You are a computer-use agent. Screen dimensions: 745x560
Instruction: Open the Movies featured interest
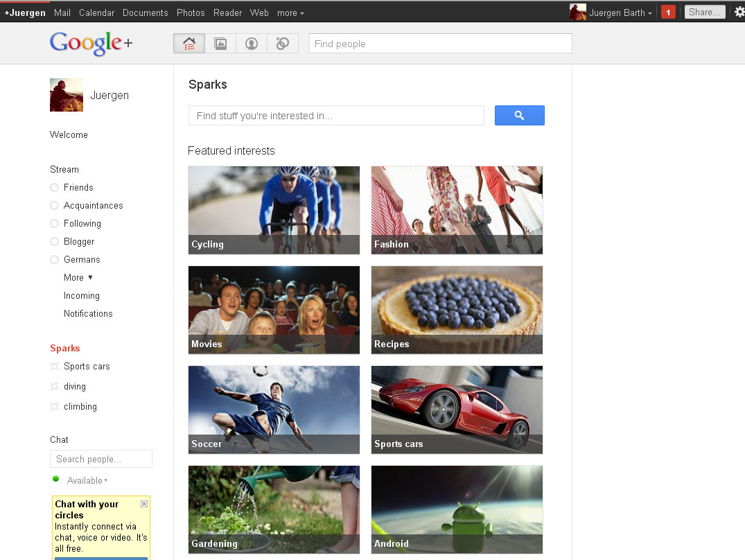[274, 310]
